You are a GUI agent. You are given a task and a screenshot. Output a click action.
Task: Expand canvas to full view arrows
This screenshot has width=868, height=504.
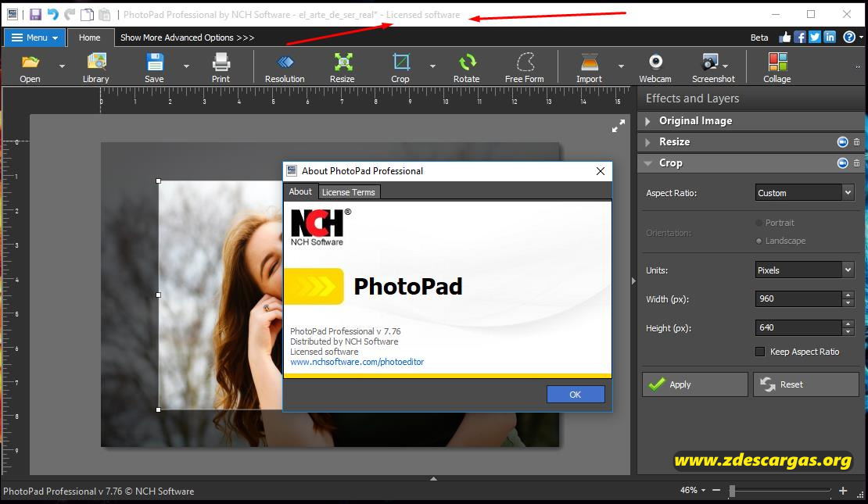point(619,126)
